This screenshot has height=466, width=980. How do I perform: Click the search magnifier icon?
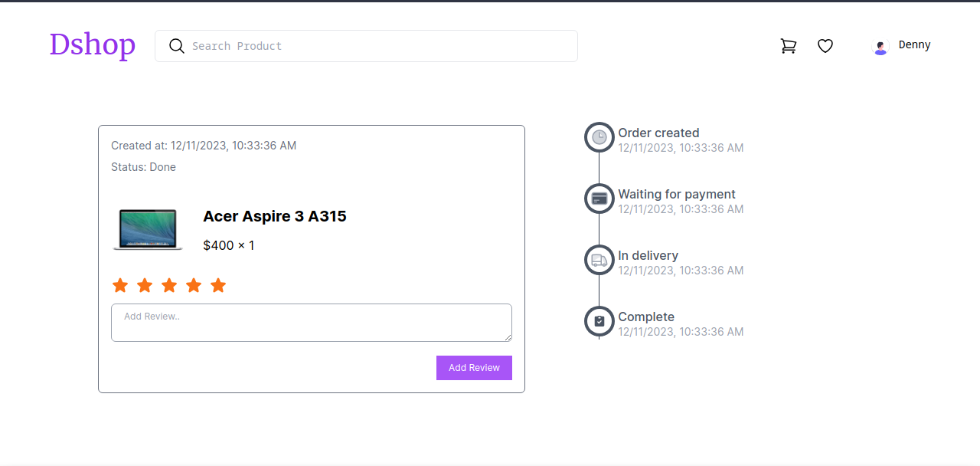point(177,46)
